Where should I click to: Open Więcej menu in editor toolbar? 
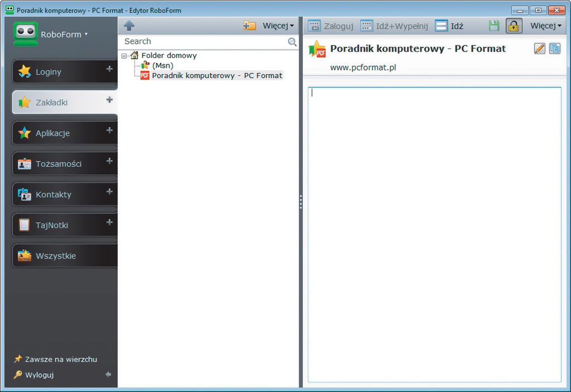click(x=546, y=26)
